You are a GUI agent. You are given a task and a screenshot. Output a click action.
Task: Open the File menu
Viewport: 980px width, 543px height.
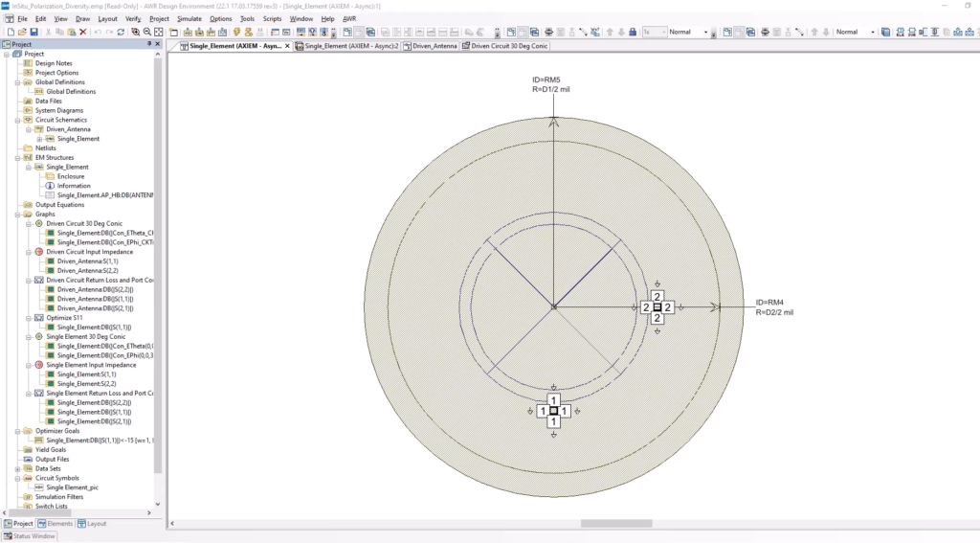(22, 19)
